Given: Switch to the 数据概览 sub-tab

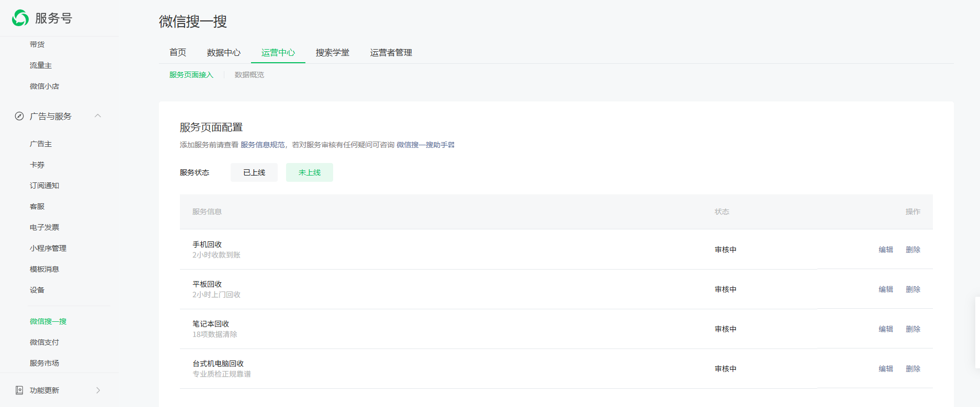Looking at the screenshot, I should coord(249,75).
